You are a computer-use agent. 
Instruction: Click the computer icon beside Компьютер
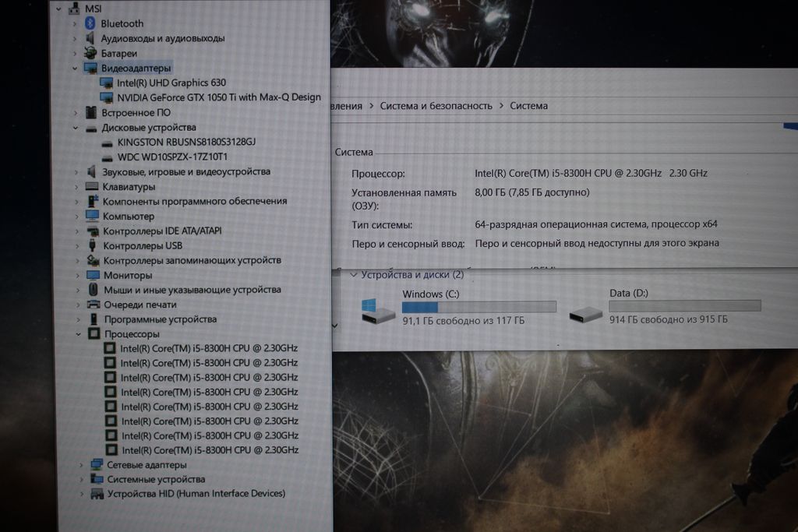click(92, 217)
